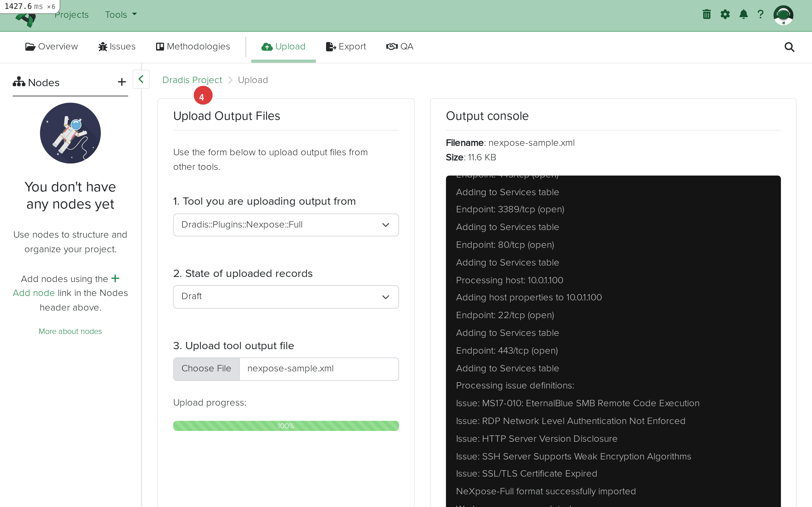The width and height of the screenshot is (812, 507).
Task: Collapse the Nodes sidebar with the chevron
Action: click(141, 79)
